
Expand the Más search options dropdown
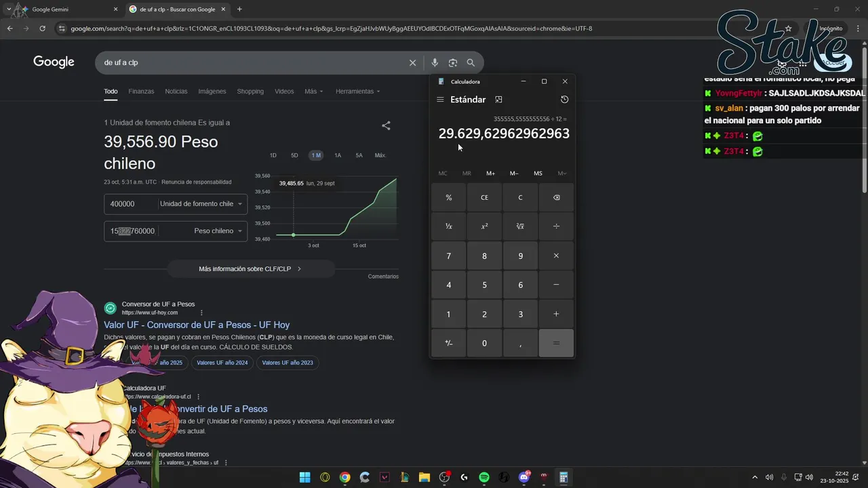pyautogui.click(x=314, y=91)
